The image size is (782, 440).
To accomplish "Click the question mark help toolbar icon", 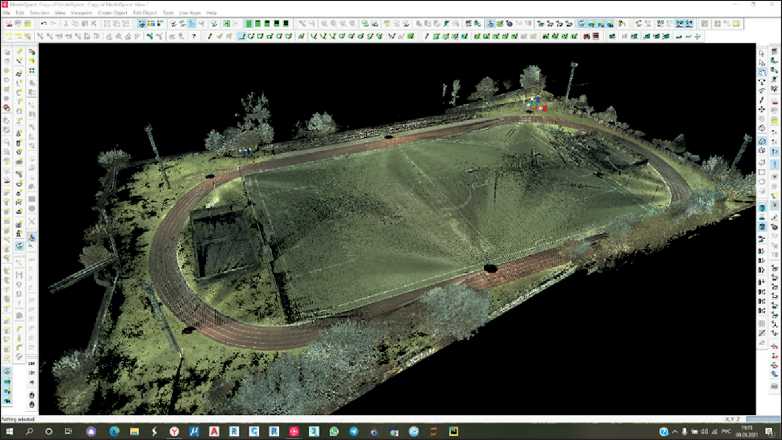I will coord(194,36).
